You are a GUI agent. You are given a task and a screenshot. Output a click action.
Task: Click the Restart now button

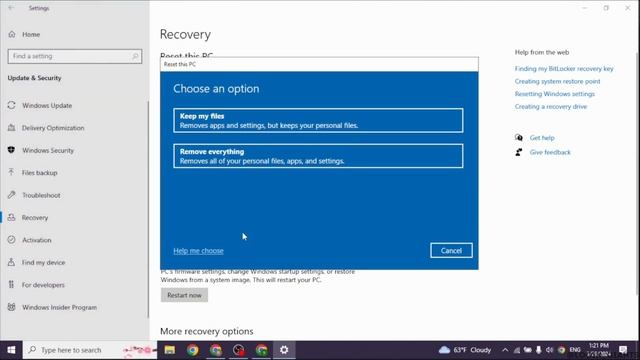coord(184,295)
